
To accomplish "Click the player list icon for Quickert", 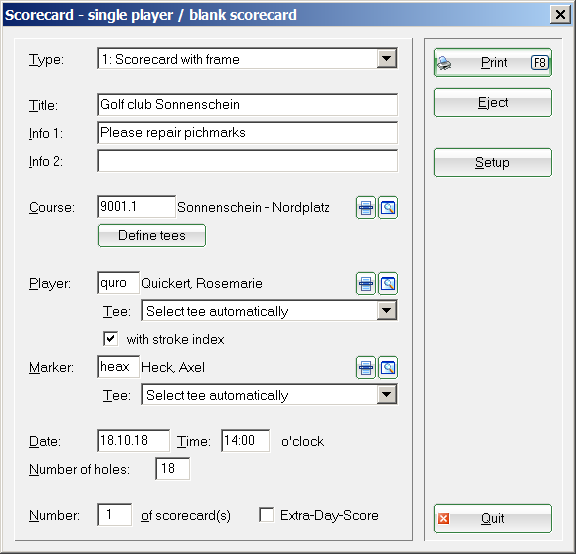I will tap(366, 284).
